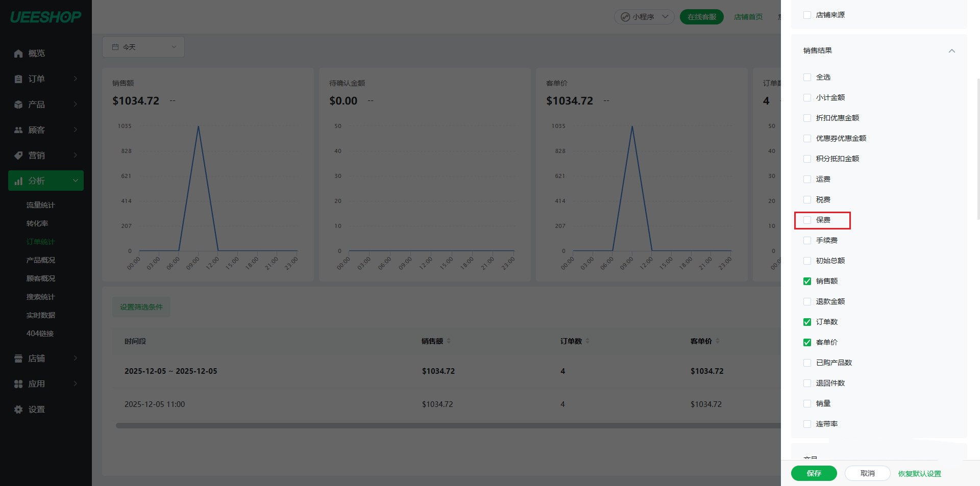
Task: Click the storefront icon beside 店铺
Action: (18, 359)
